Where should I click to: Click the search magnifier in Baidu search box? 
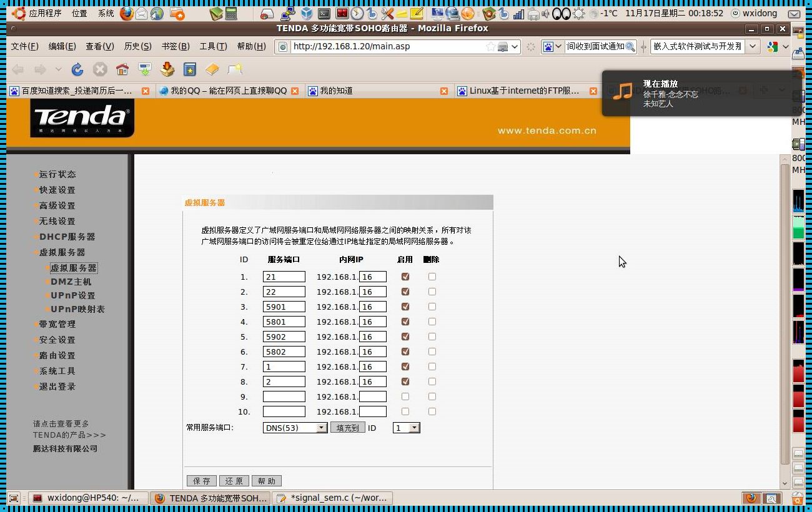coord(630,46)
